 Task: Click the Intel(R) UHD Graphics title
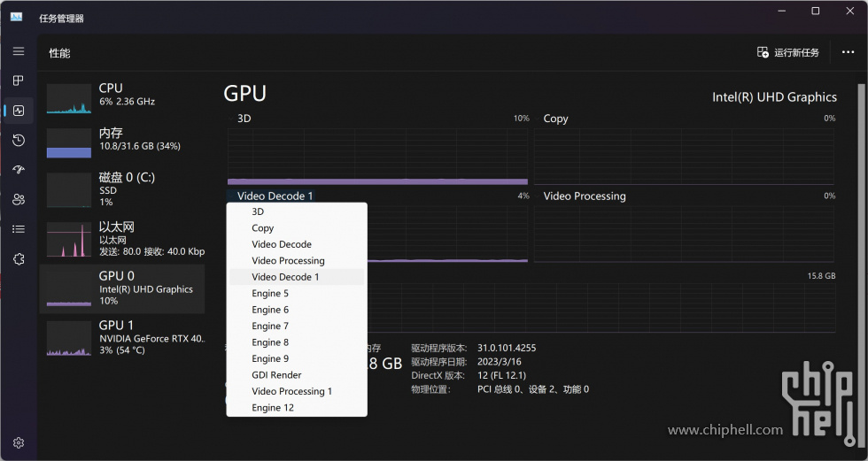774,96
